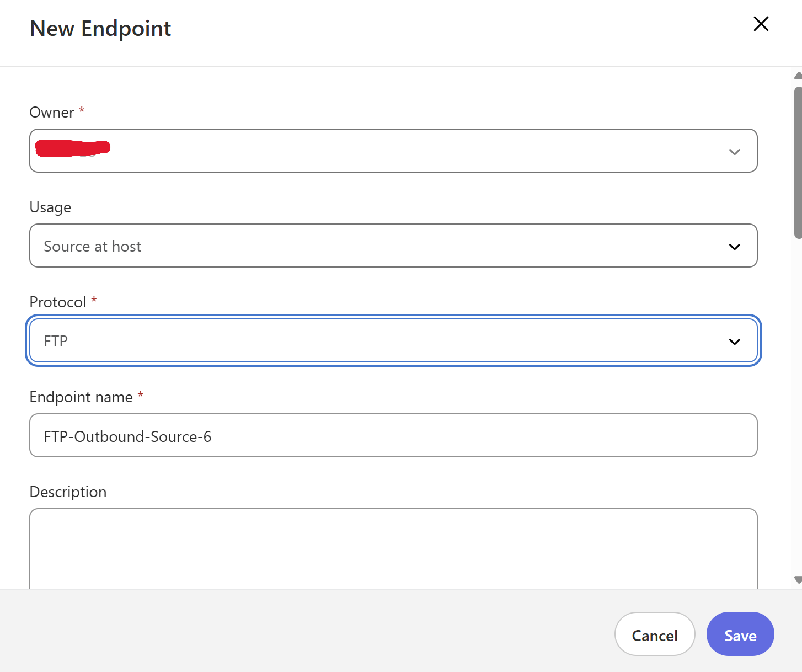Click the Cancel button
The height and width of the screenshot is (672, 802).
tap(655, 634)
